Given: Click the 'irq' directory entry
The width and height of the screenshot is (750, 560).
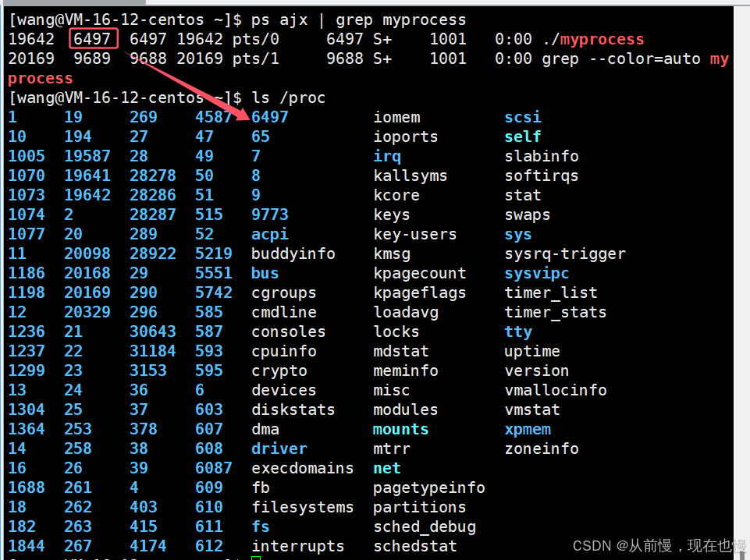Looking at the screenshot, I should click(387, 156).
